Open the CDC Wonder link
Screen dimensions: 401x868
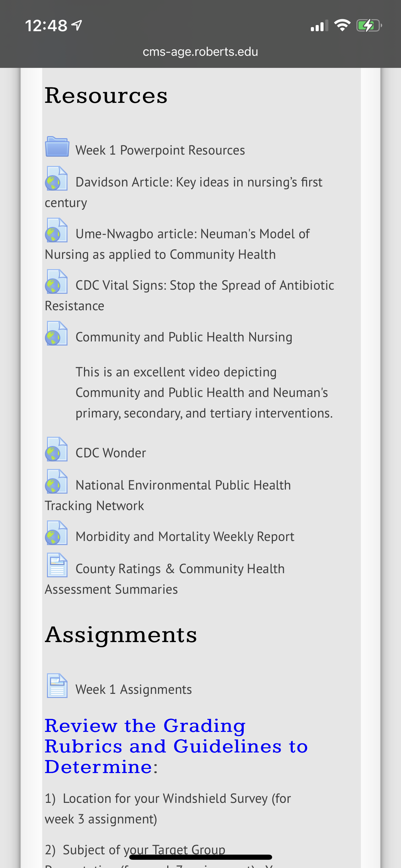[x=111, y=453]
